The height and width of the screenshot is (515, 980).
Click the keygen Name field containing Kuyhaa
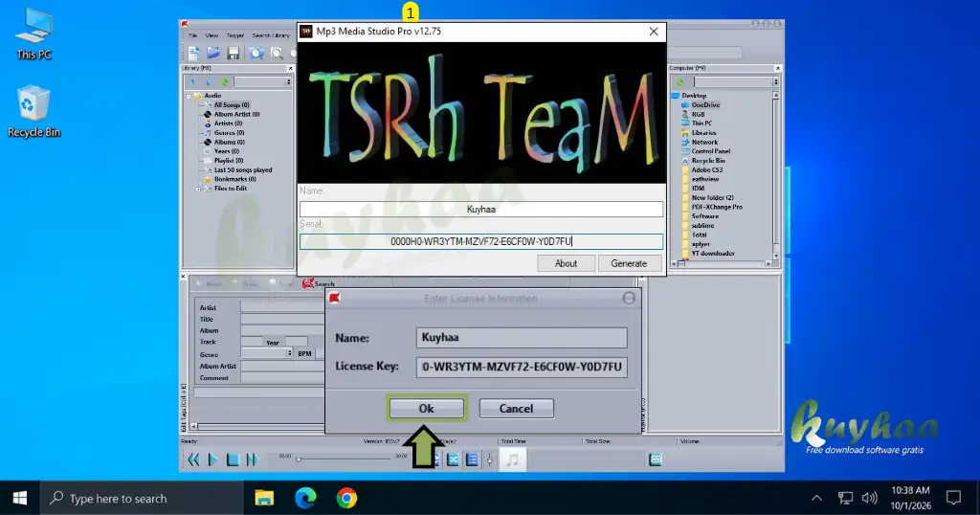tap(481, 210)
